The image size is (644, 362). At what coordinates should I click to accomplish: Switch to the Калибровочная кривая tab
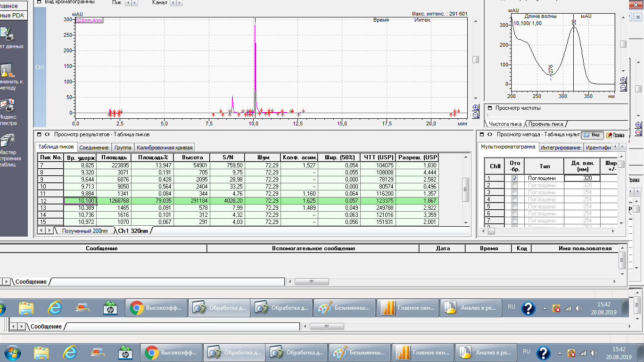click(x=164, y=148)
